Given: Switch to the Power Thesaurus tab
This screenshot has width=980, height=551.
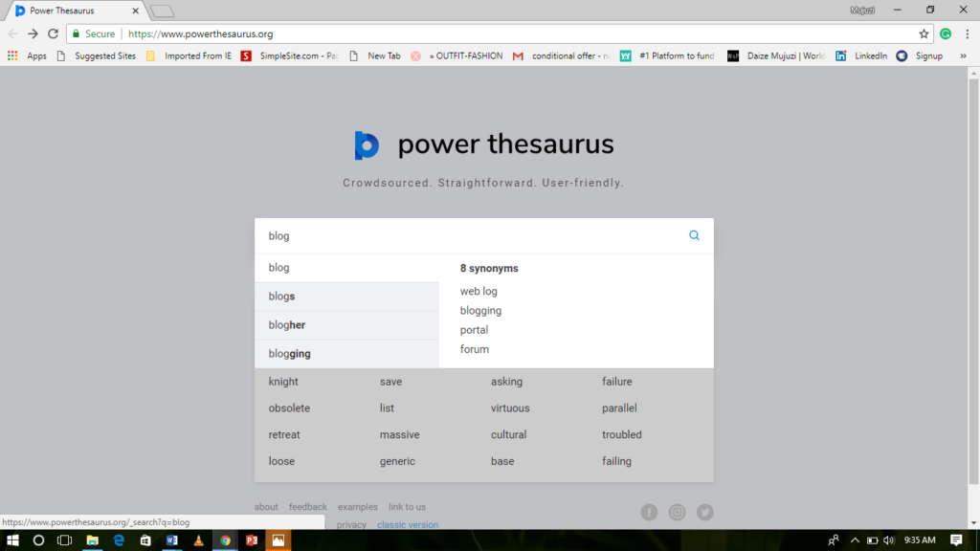Looking at the screenshot, I should tap(77, 11).
